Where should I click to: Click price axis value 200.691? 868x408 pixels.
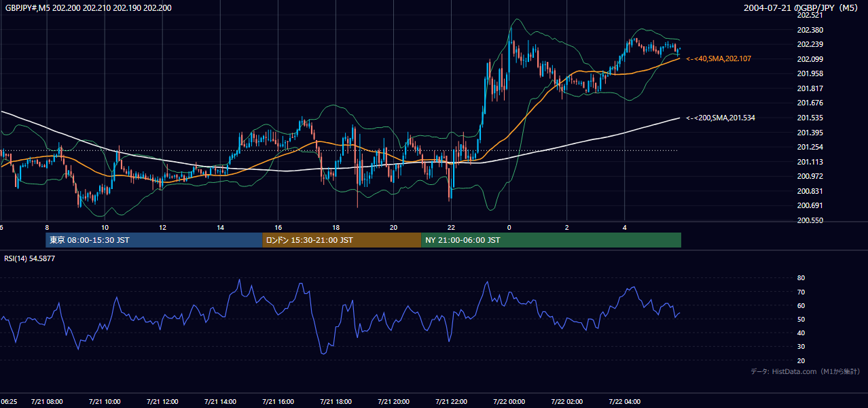tap(810, 205)
